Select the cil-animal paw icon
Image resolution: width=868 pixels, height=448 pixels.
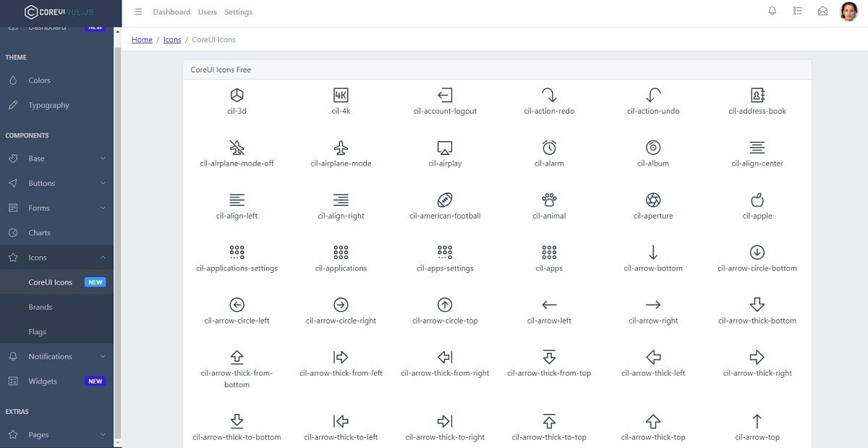pyautogui.click(x=549, y=200)
